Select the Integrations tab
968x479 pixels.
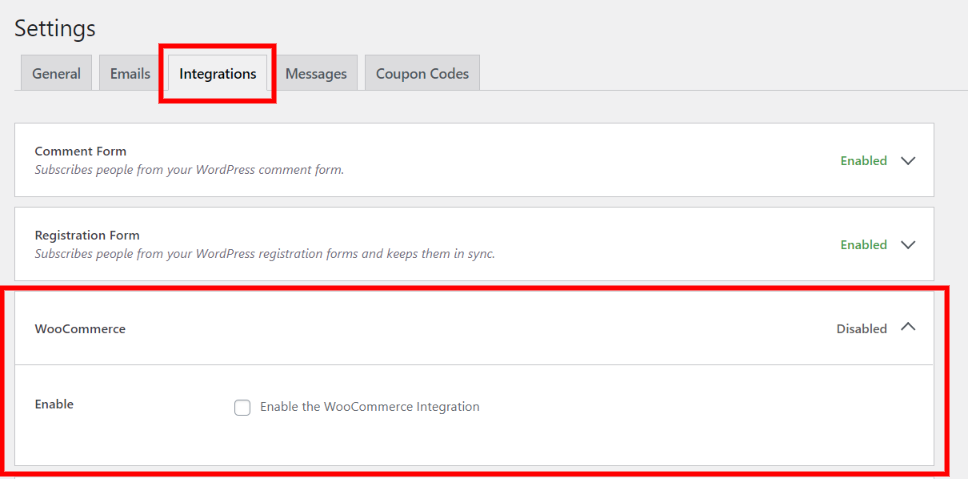click(217, 73)
